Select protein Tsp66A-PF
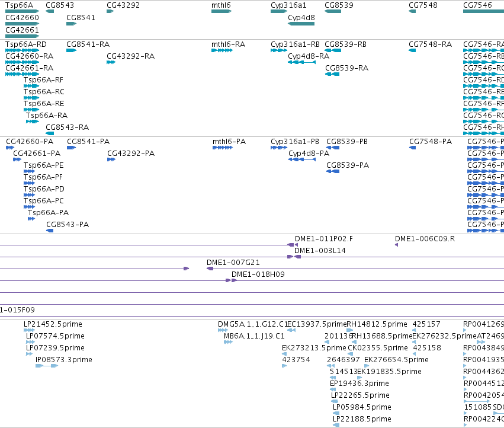 (29, 183)
